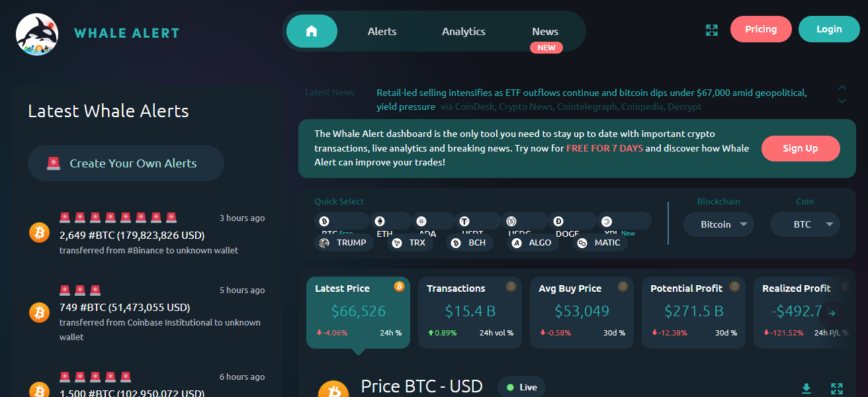
Task: Toggle fullscreen with top expand icon
Action: coord(711,30)
